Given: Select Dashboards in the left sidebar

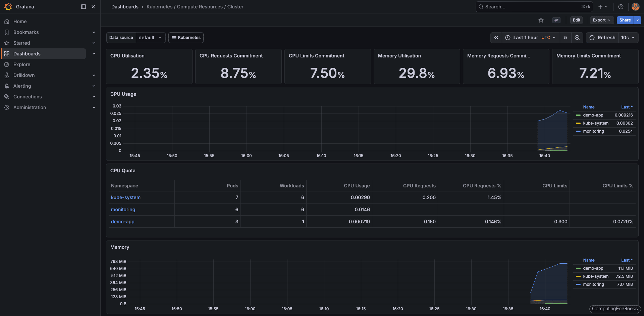Looking at the screenshot, I should (x=27, y=53).
